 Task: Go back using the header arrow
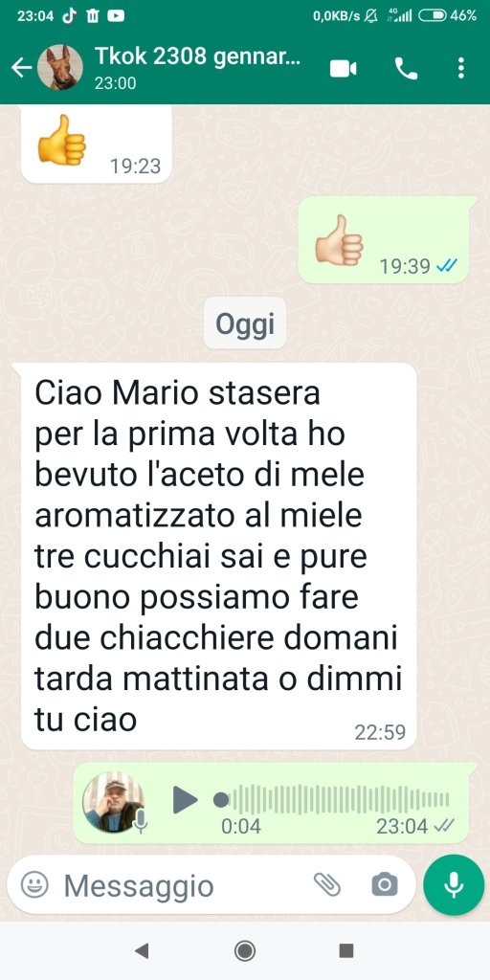21,68
